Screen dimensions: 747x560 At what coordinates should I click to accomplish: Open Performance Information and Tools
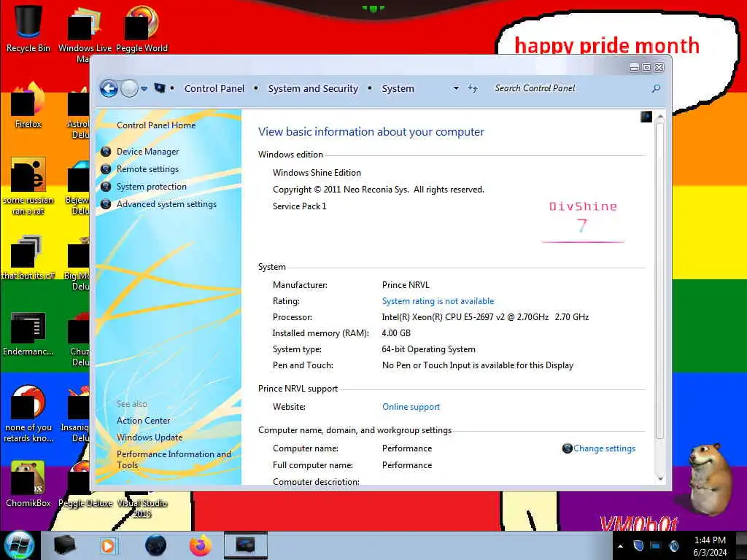(174, 459)
